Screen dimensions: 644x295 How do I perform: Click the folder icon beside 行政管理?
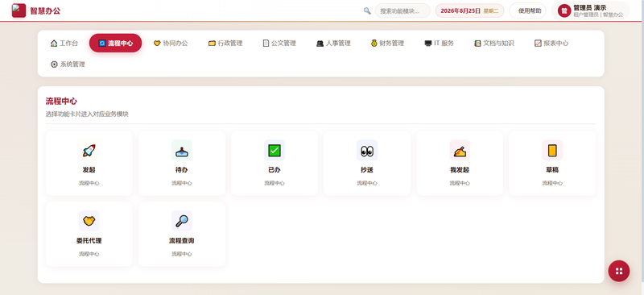(212, 44)
